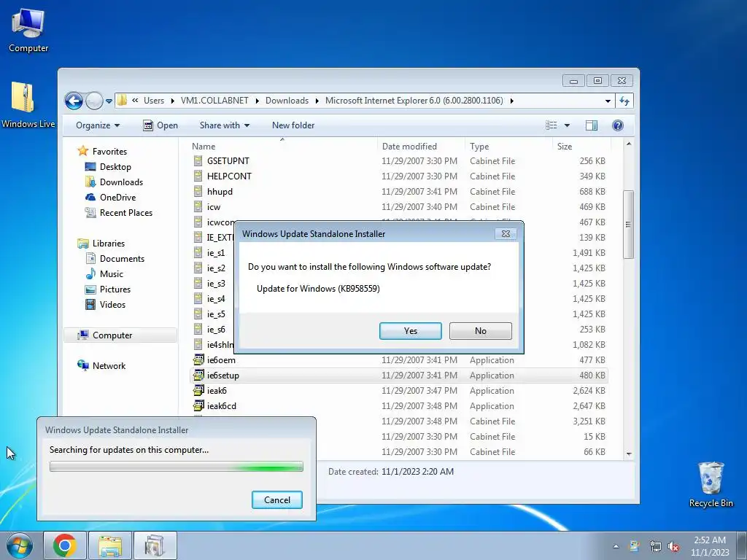
Task: Open the Windows Start menu
Action: click(x=20, y=545)
